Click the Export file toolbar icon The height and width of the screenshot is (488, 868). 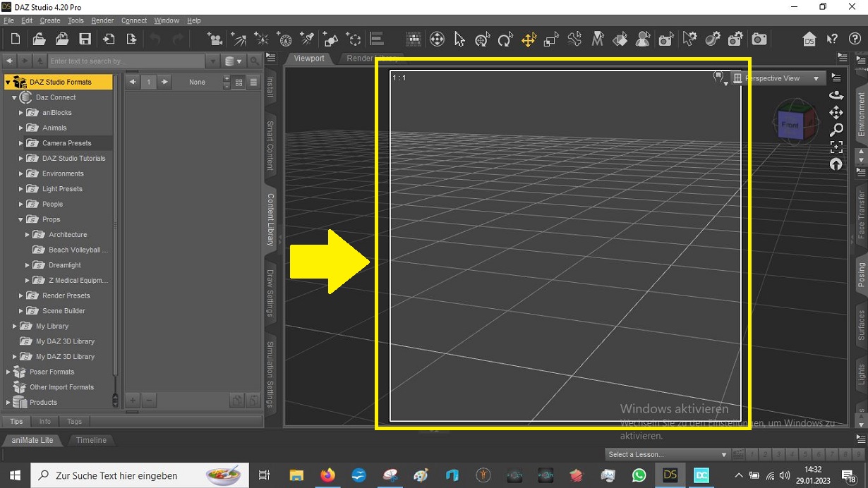point(131,39)
